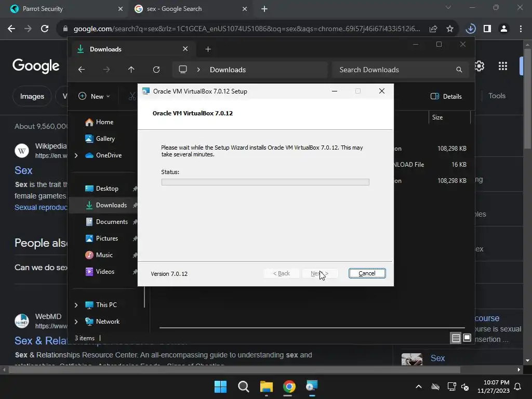Expand the address bar breadcrumb chevron
This screenshot has width=532, height=399.
[198, 70]
